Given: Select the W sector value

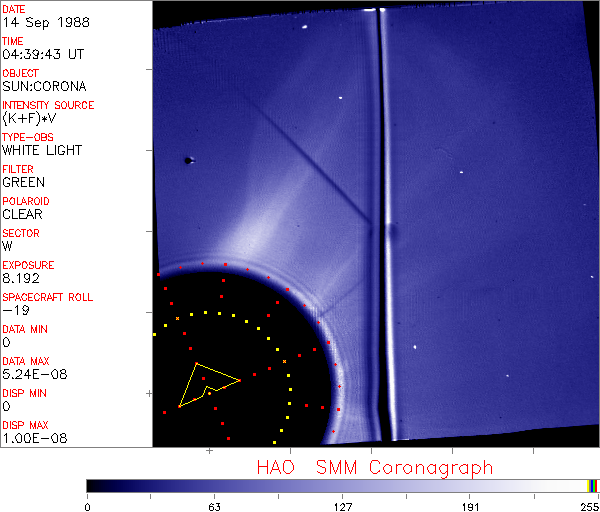Looking at the screenshot, I should [7, 246].
